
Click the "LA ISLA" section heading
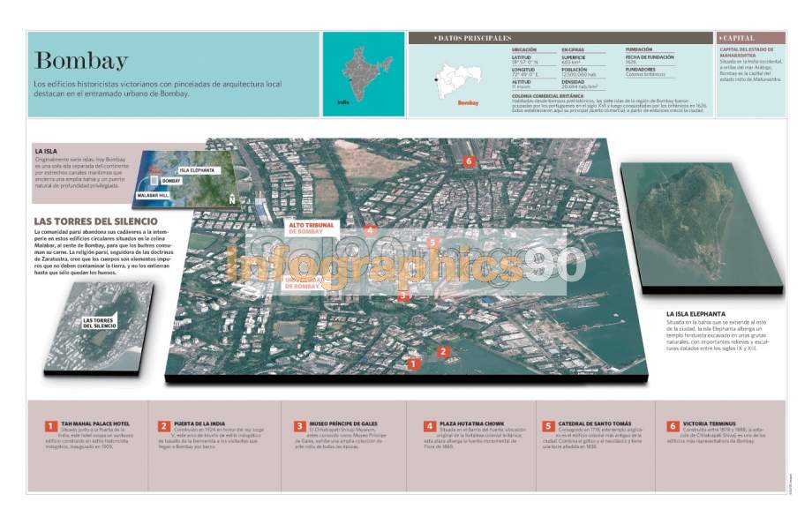click(46, 151)
